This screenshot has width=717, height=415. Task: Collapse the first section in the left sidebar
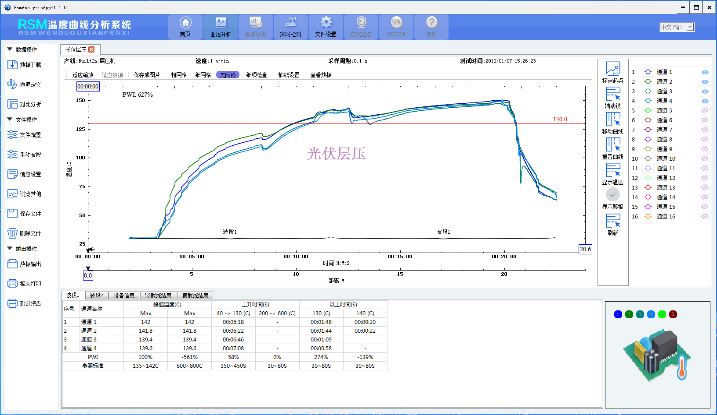pyautogui.click(x=8, y=47)
